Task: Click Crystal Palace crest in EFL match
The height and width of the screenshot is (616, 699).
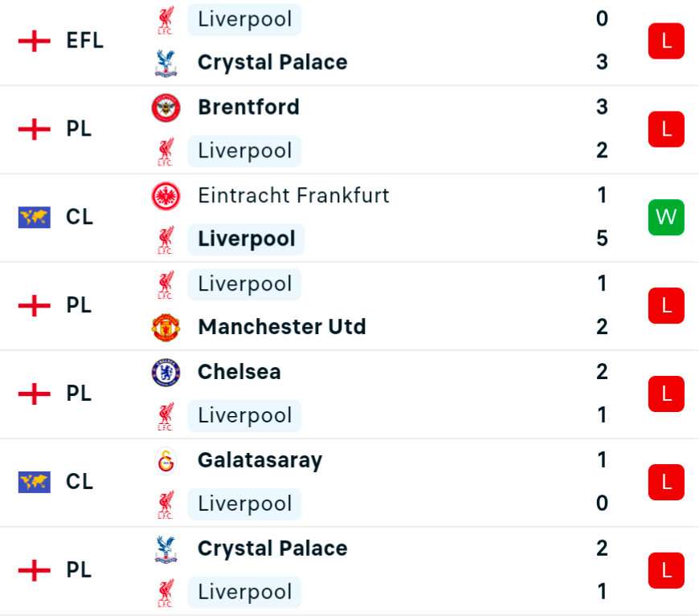Action: (x=166, y=63)
